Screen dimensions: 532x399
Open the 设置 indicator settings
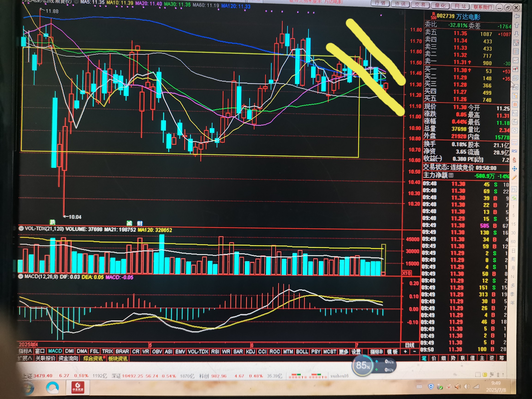tap(356, 352)
